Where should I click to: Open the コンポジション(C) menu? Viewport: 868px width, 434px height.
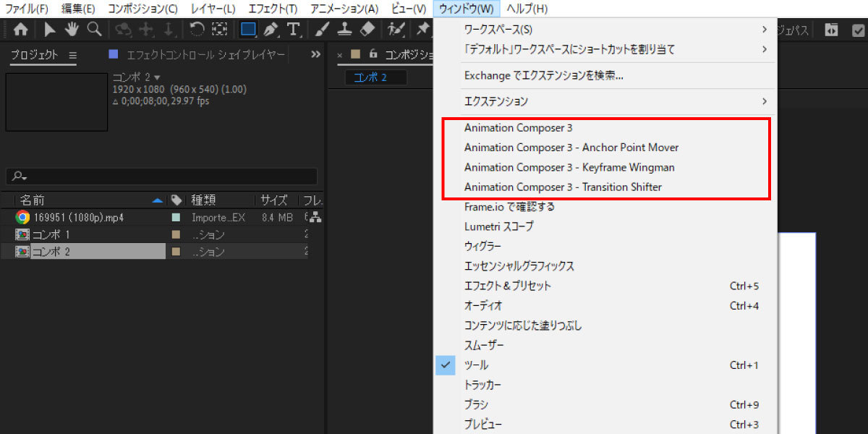coord(142,9)
